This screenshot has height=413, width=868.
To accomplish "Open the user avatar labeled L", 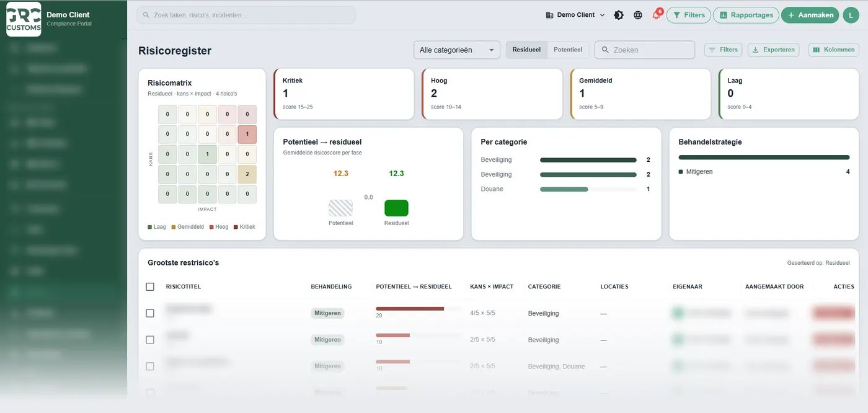I will (x=851, y=15).
